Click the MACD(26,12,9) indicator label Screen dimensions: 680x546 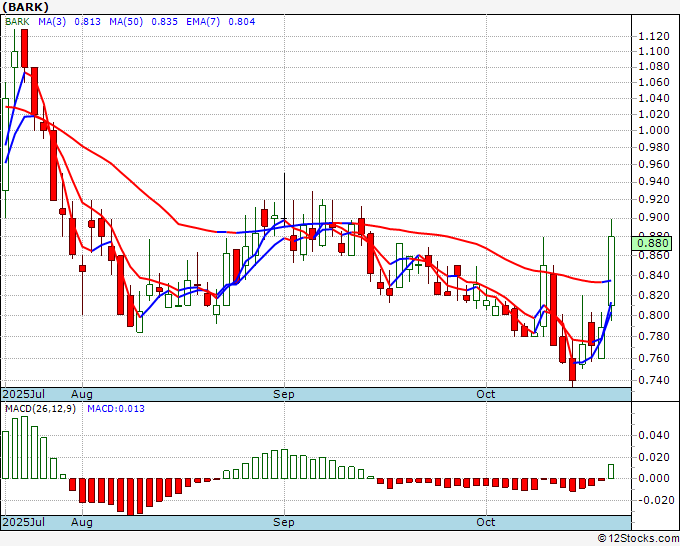(x=40, y=408)
